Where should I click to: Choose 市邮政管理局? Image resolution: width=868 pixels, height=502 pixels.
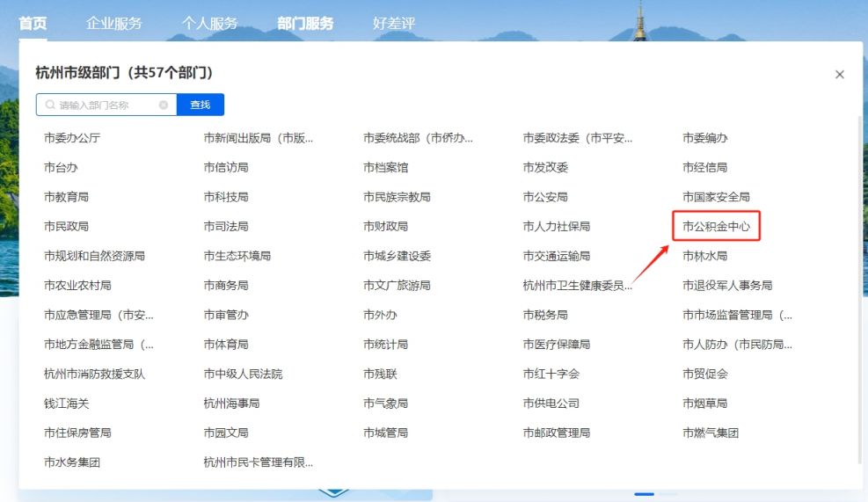pos(557,433)
